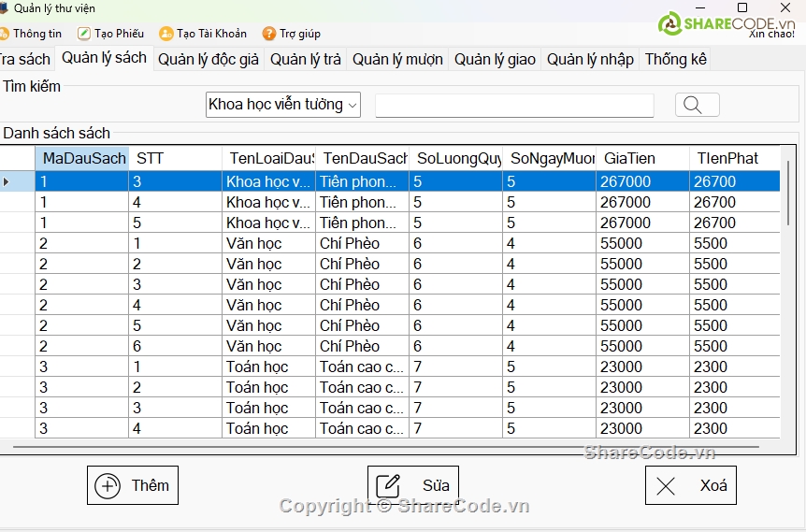Image resolution: width=806 pixels, height=532 pixels.
Task: Click the Tạo Tài Khoản user icon
Action: point(166,34)
